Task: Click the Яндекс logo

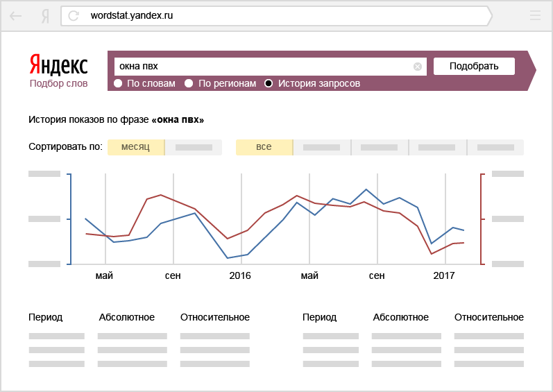Action: (58, 65)
